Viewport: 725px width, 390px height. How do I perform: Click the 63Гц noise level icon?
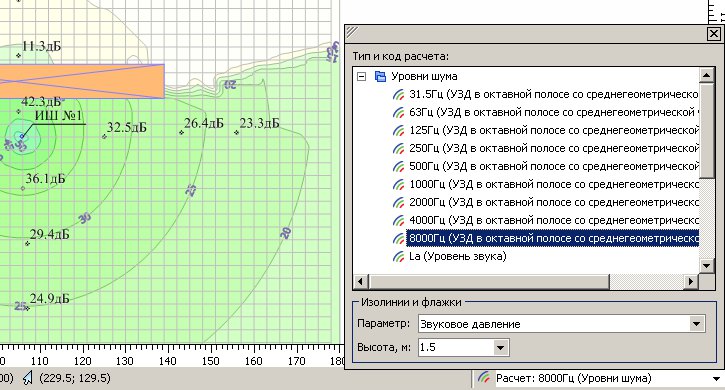(399, 112)
